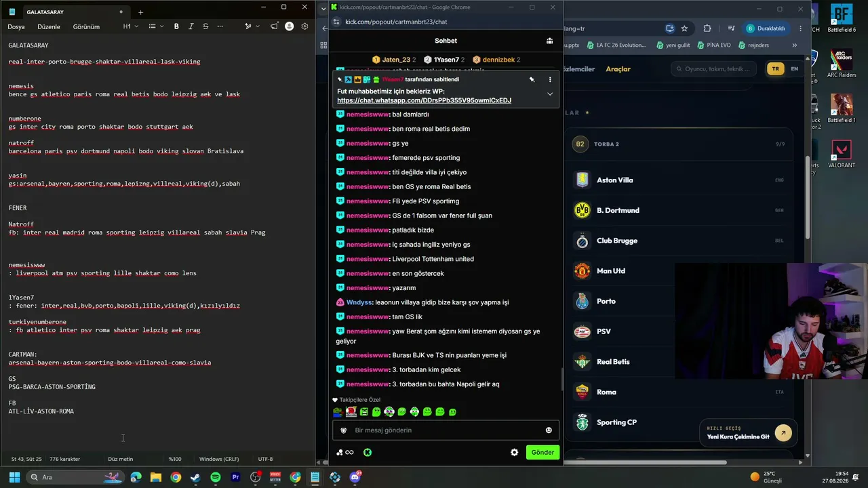Open dennizbek in the chat leaderboard
This screenshot has width=868, height=488.
click(496, 60)
